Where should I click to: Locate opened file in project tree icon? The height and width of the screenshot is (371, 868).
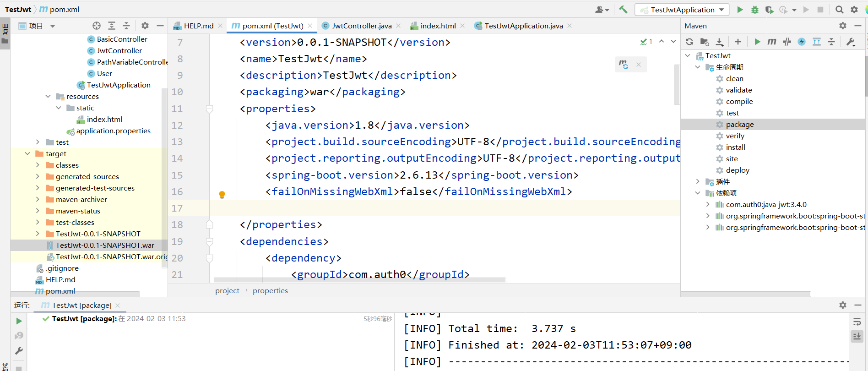click(x=97, y=26)
